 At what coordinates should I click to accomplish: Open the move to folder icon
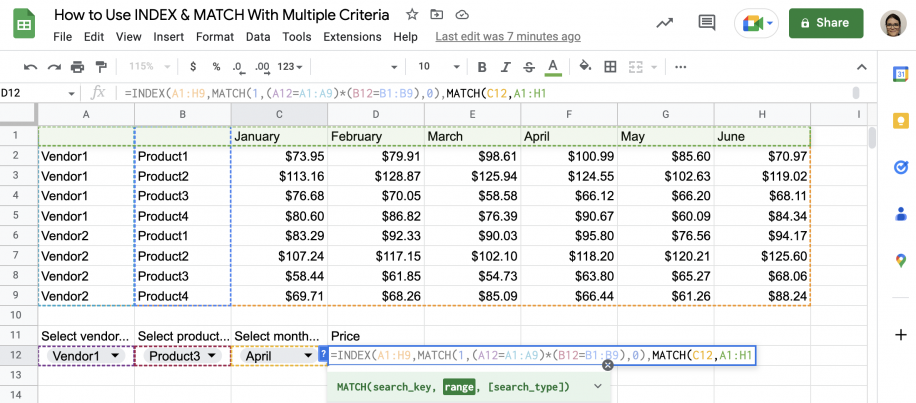436,15
